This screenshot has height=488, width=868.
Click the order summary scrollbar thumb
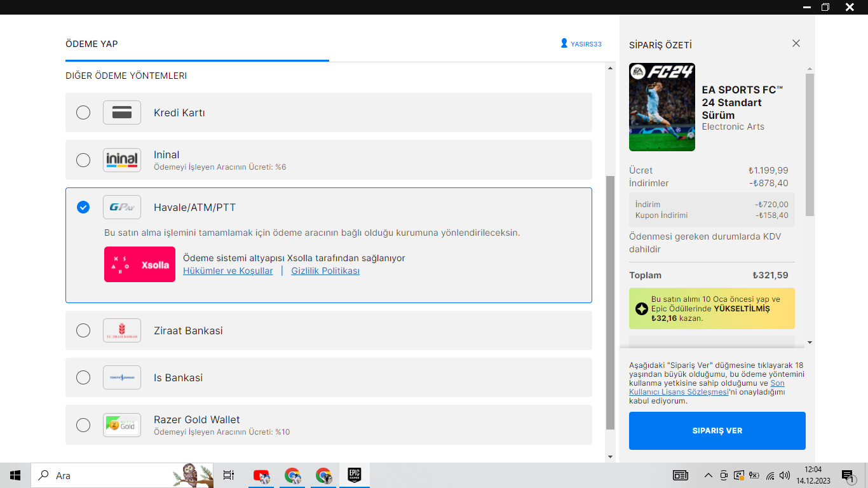[x=810, y=145]
